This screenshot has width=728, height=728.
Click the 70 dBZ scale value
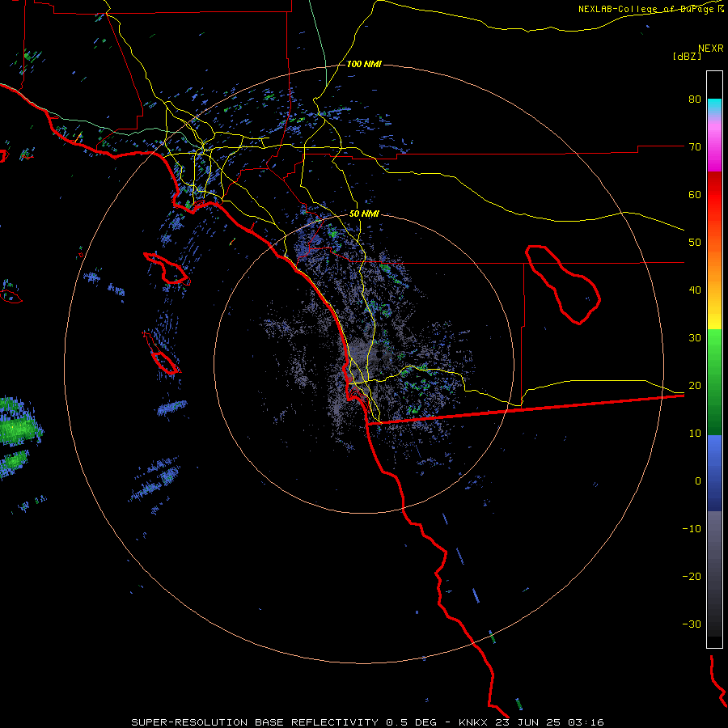click(x=695, y=147)
